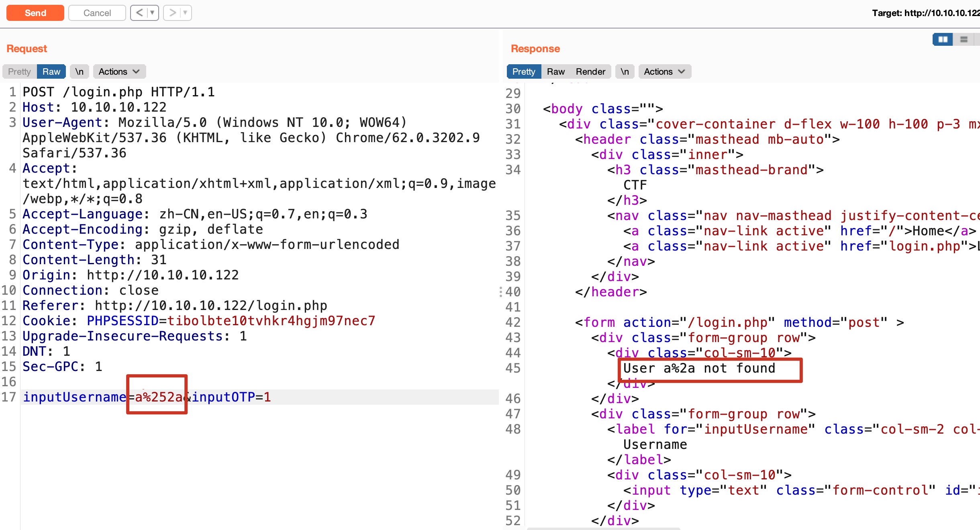Select the request Pretty tab
This screenshot has height=530, width=980.
pyautogui.click(x=19, y=71)
